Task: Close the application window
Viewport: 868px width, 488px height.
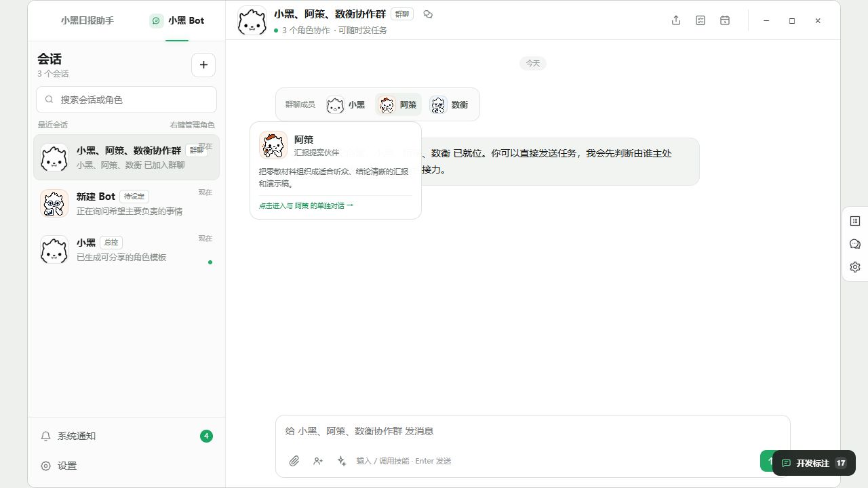Action: pyautogui.click(x=818, y=21)
